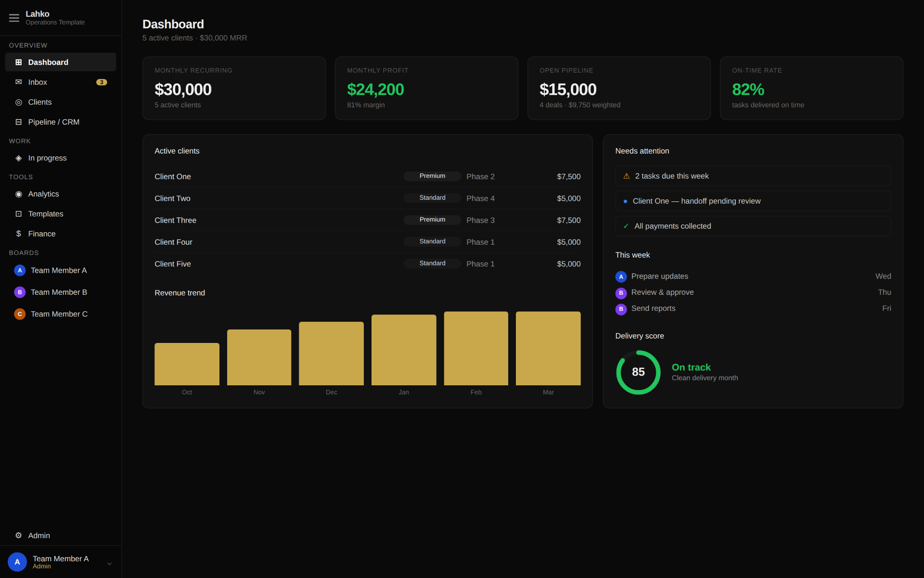Click the Finance dollar icon
The width and height of the screenshot is (924, 578).
tap(18, 234)
